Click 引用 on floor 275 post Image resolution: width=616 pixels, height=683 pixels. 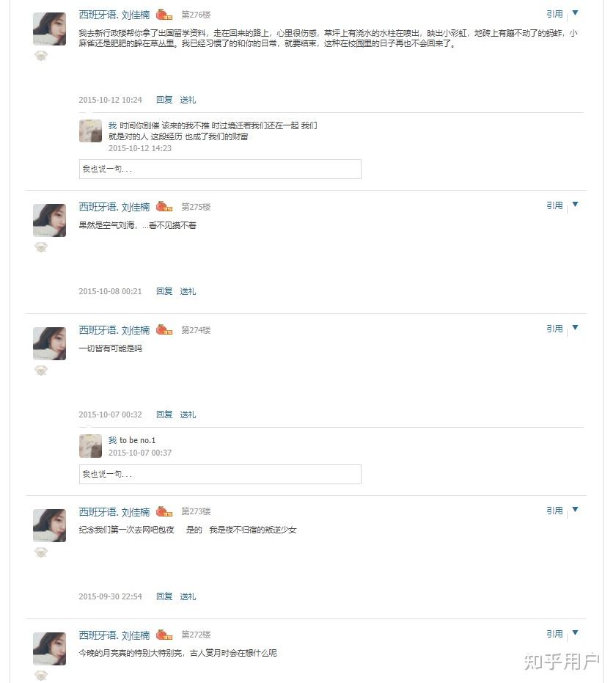pos(554,205)
